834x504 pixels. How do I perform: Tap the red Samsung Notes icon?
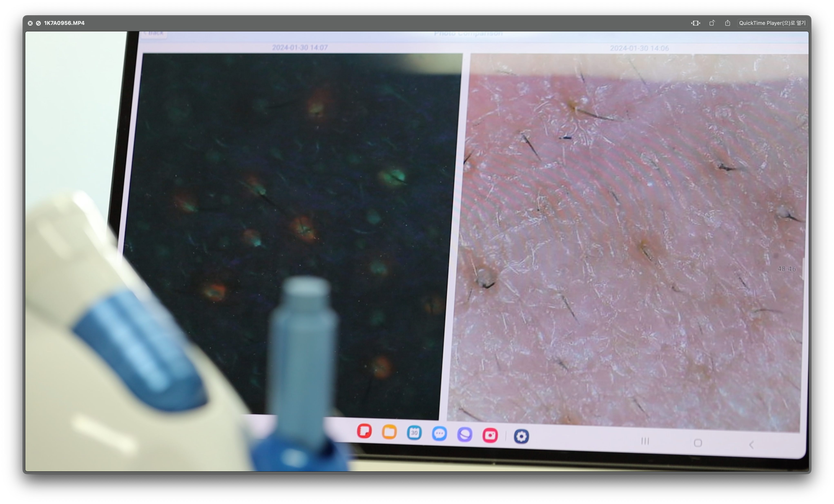point(364,431)
